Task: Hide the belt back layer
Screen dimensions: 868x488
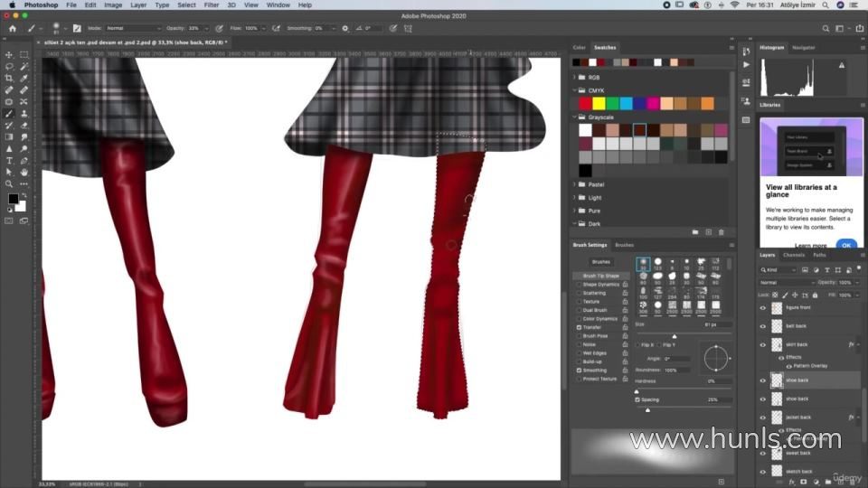Action: pyautogui.click(x=762, y=326)
